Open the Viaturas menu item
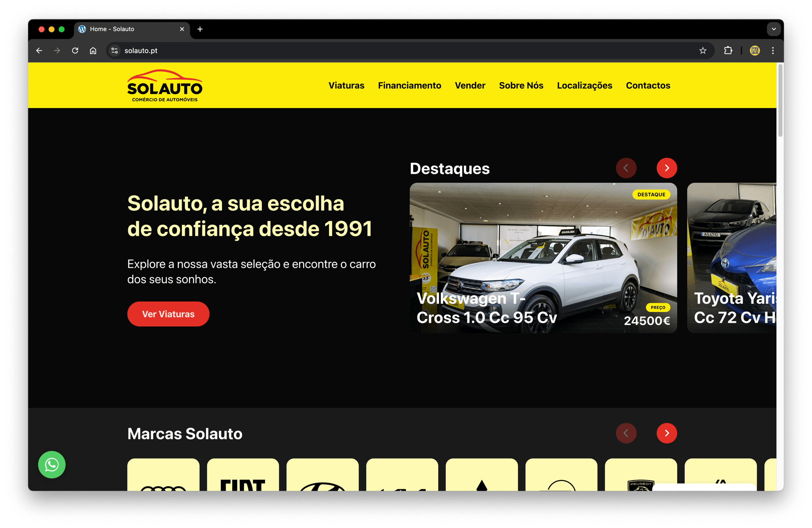Image resolution: width=812 pixels, height=528 pixels. point(346,85)
